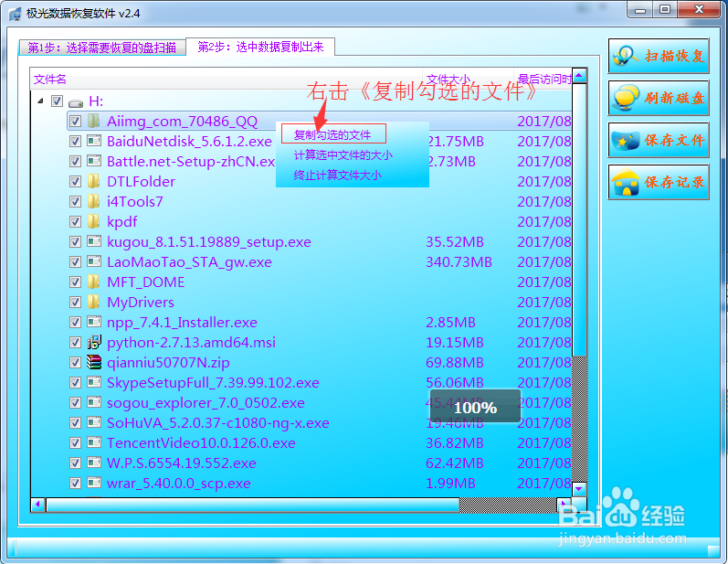Image resolution: width=728 pixels, height=564 pixels.
Task: Select the file W.P.S.6554.19.552.exe
Action: point(182,463)
